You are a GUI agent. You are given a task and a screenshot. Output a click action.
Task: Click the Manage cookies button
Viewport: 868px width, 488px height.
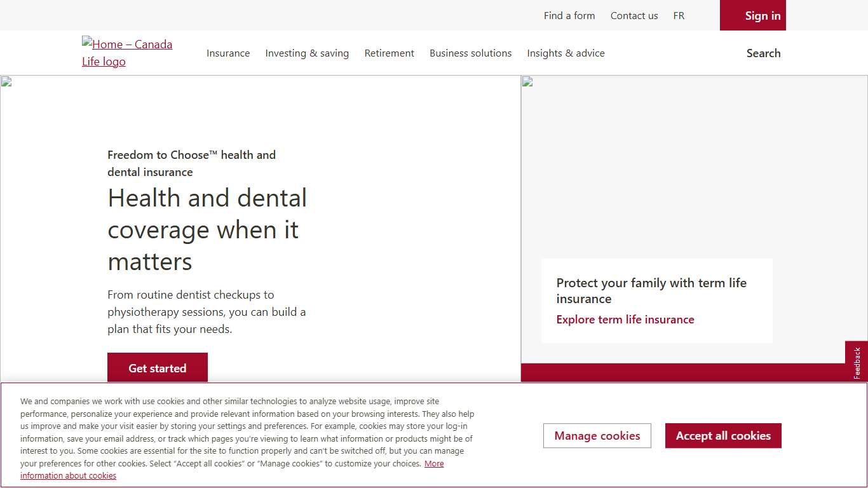coord(597,436)
